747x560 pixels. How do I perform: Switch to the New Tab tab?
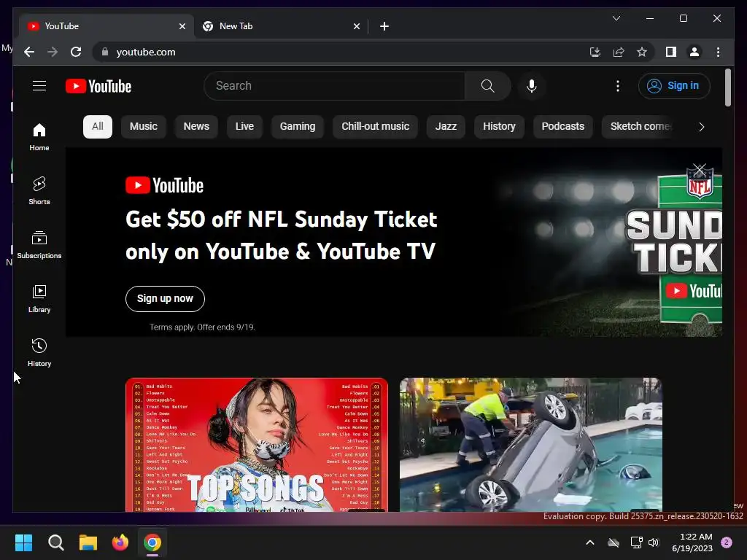pyautogui.click(x=281, y=26)
